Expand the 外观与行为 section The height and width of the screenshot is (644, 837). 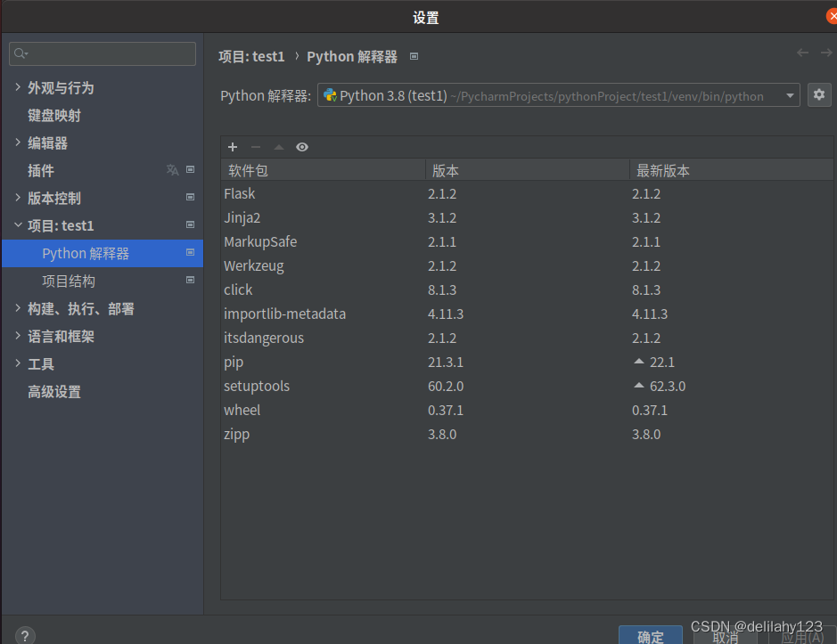point(16,87)
